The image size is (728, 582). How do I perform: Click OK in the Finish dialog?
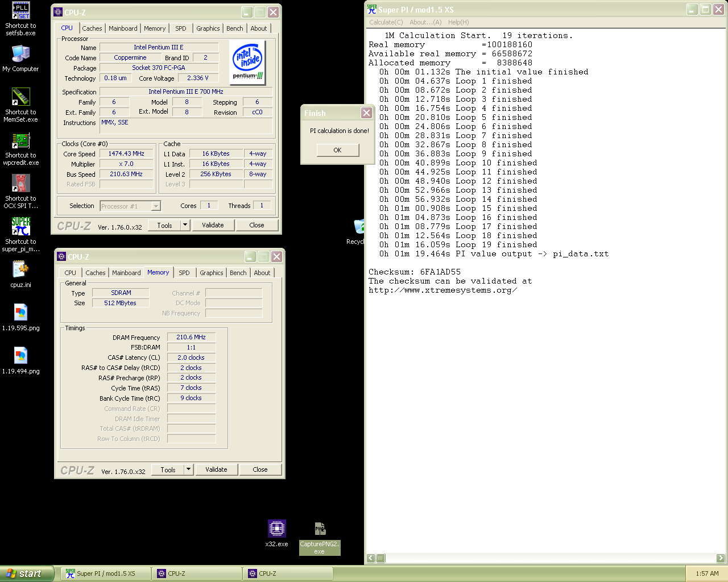coord(338,150)
